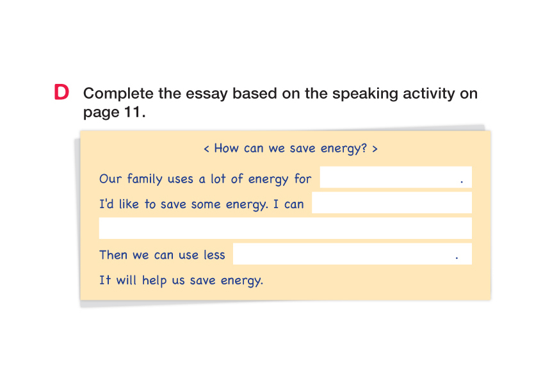Click the right angle bracket after the title
Screen dimensions: 559x392
tap(374, 149)
